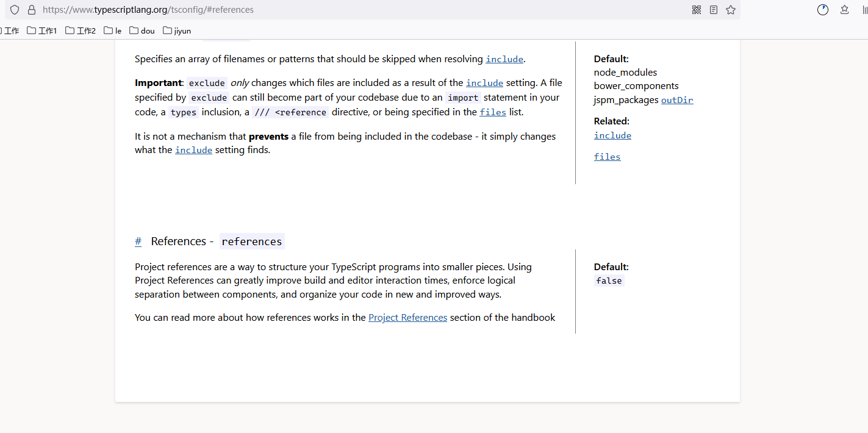The height and width of the screenshot is (433, 868).
Task: Click the files link under Related
Action: (607, 157)
